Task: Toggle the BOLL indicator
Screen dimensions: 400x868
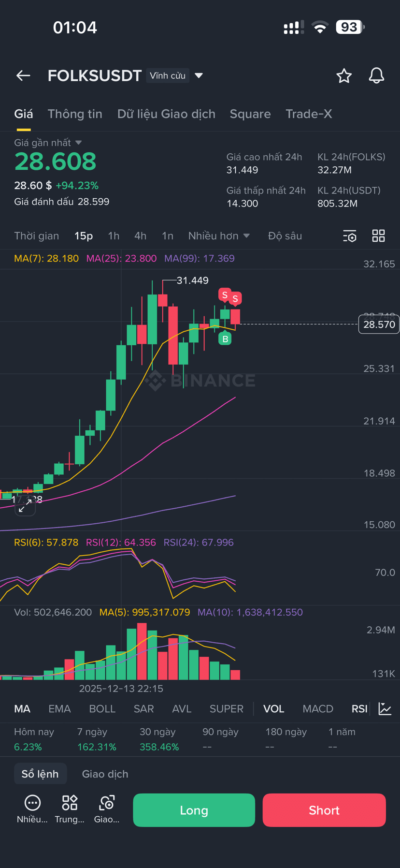Action: click(102, 709)
